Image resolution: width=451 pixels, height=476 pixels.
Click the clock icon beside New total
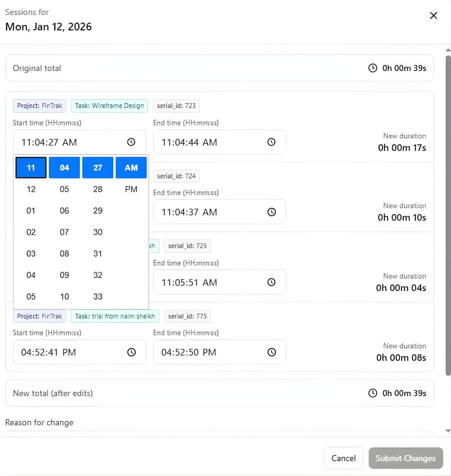point(373,393)
